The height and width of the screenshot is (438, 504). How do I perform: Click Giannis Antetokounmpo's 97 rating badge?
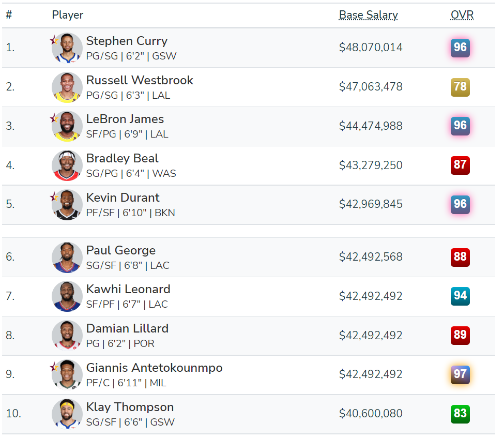click(x=460, y=374)
